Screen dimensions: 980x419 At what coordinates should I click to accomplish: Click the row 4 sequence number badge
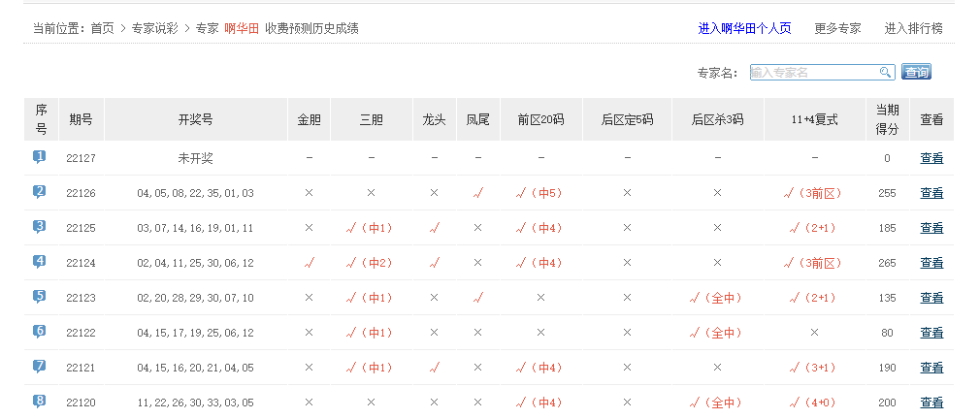coord(40,261)
